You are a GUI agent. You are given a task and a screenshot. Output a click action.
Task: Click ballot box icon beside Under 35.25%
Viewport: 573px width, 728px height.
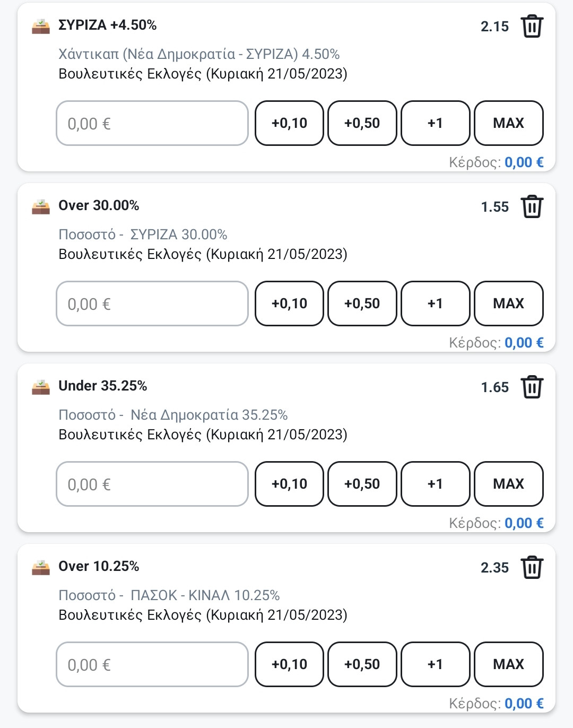(41, 387)
